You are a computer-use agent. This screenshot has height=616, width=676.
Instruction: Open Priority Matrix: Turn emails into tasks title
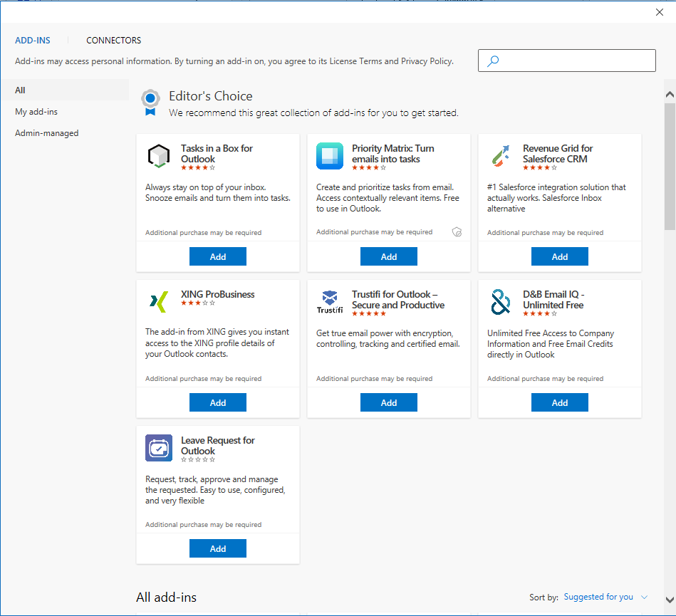(x=393, y=153)
